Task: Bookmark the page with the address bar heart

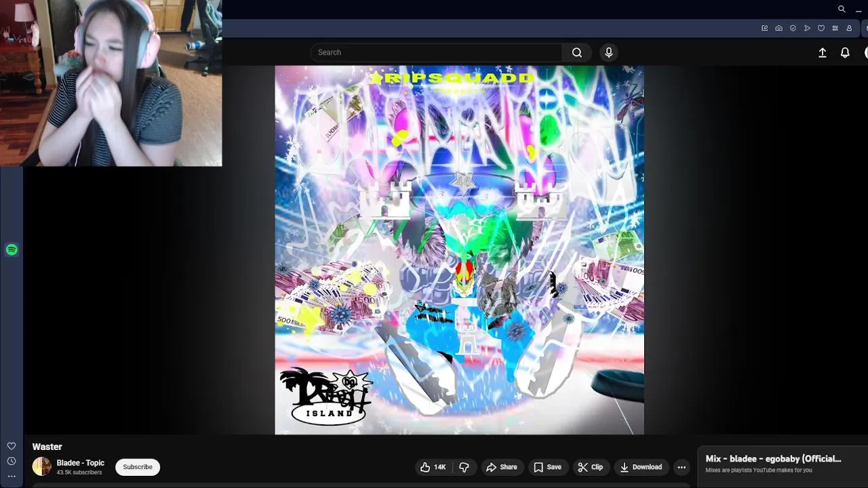Action: (x=821, y=28)
